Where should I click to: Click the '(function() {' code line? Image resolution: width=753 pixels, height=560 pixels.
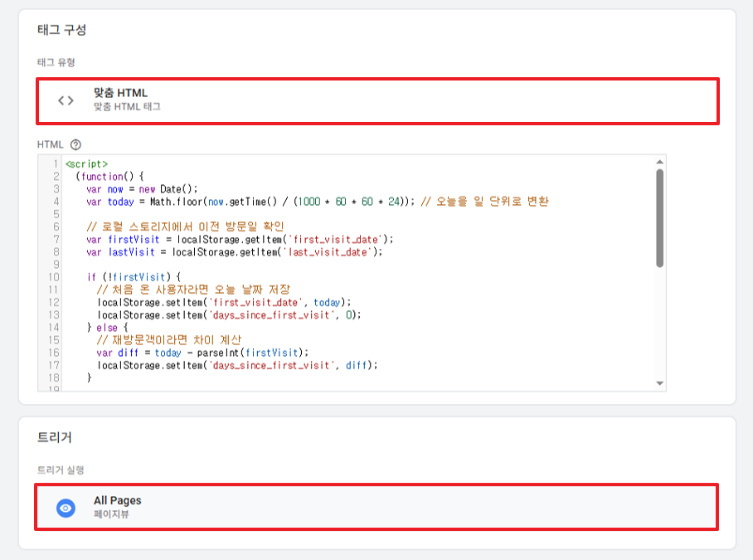click(x=109, y=177)
